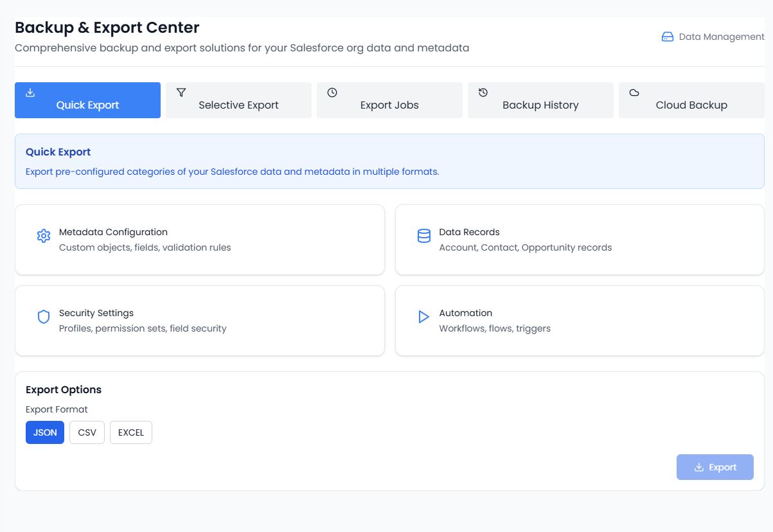Open the Data Management link
The width and height of the screenshot is (773, 532).
tap(721, 37)
